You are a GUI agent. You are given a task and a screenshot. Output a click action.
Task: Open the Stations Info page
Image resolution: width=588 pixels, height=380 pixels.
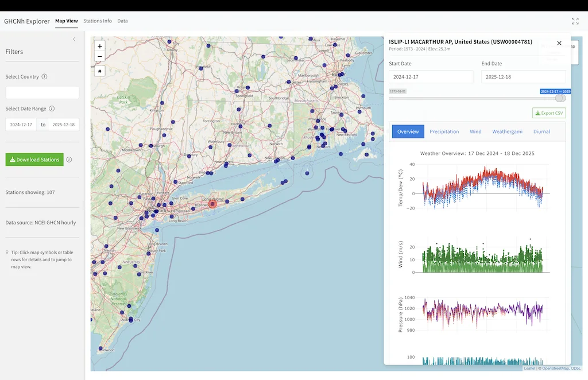point(97,21)
